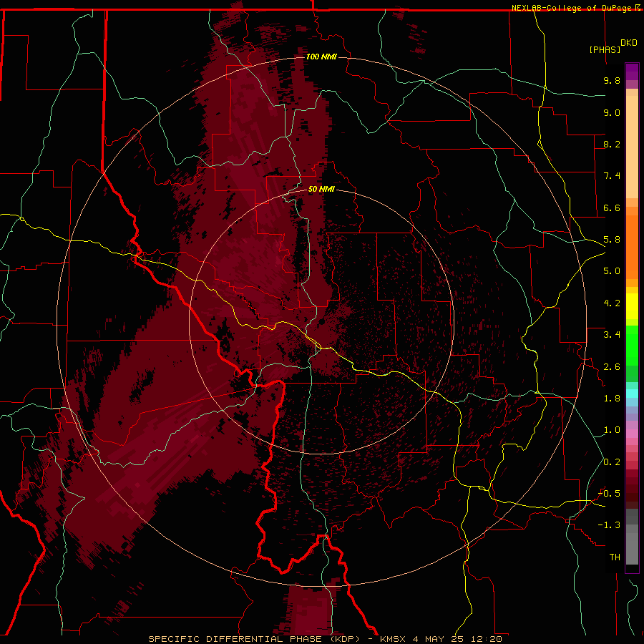
Task: Click the -1.3 scale value
Action: [x=610, y=525]
